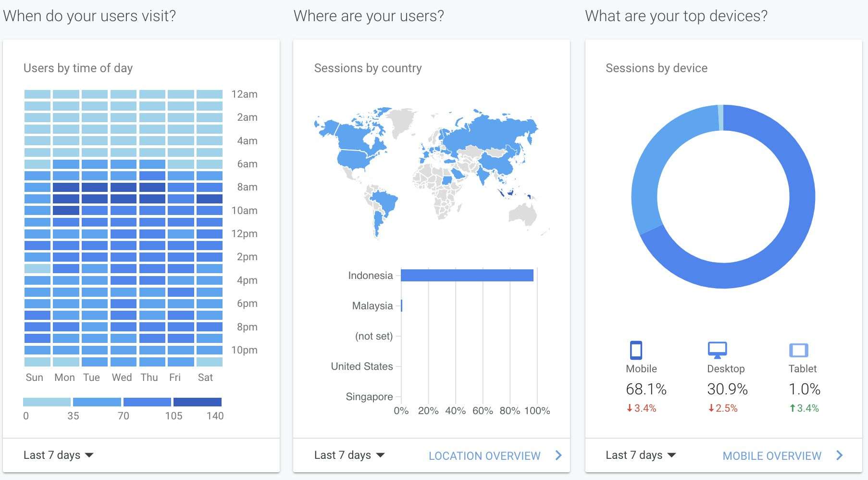
Task: Open Last 7 days dropdown in time-of-day card
Action: coord(58,455)
